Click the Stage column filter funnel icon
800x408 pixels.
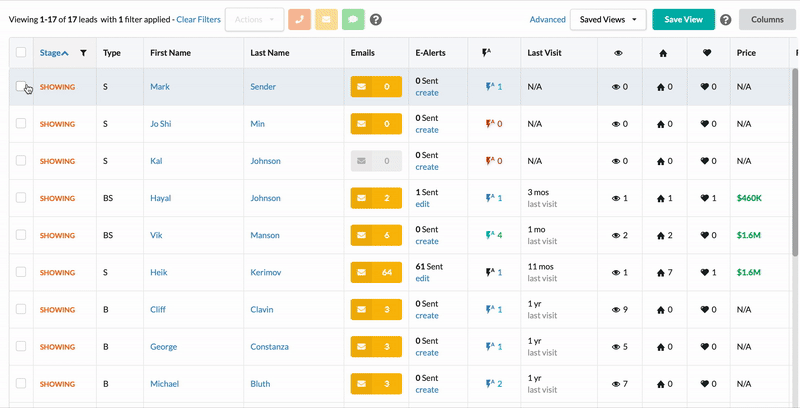[x=83, y=53]
